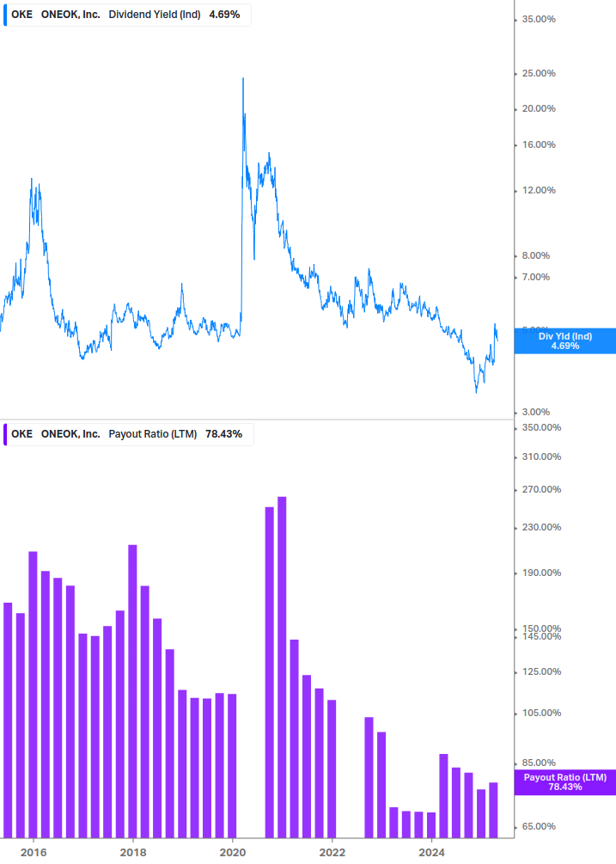Click the 25.00% yield axis label
This screenshot has height=864, width=616.
point(539,73)
